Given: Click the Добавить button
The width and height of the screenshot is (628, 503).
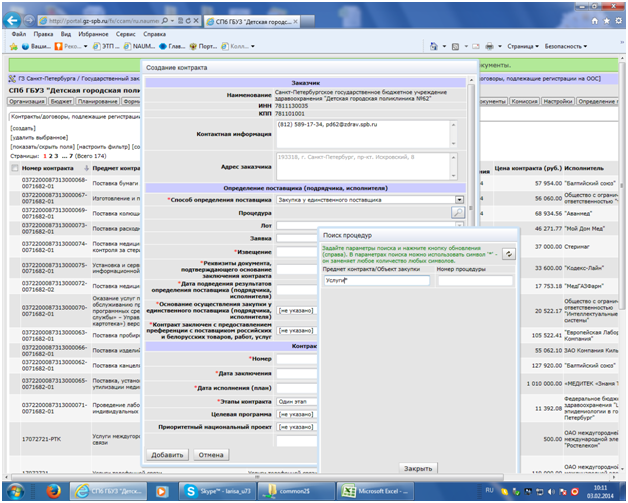Looking at the screenshot, I should [x=167, y=455].
